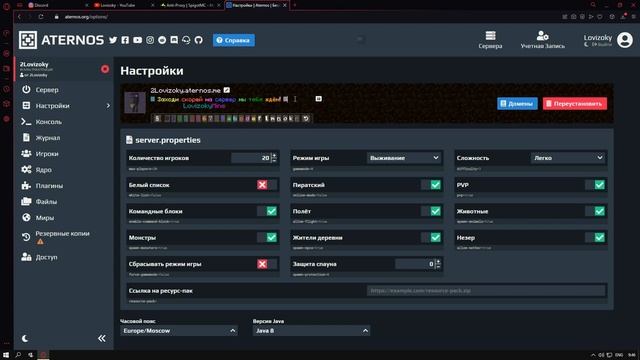Open the Aternos GitHub icon
The width and height of the screenshot is (640, 360).
pos(199,40)
